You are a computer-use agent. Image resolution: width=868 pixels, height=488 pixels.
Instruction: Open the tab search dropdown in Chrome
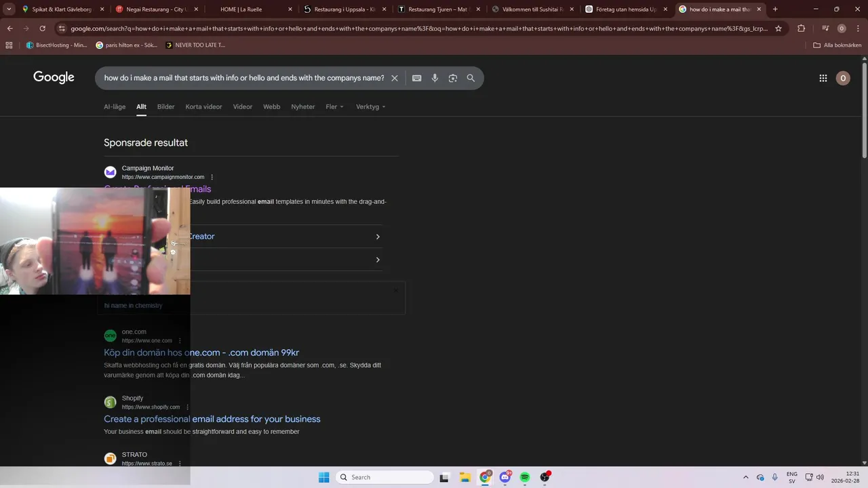[x=9, y=9]
